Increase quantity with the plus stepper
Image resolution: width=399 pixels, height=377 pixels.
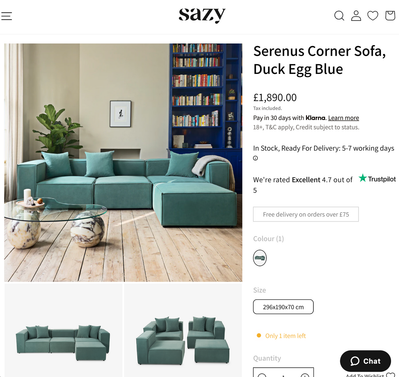tap(305, 374)
